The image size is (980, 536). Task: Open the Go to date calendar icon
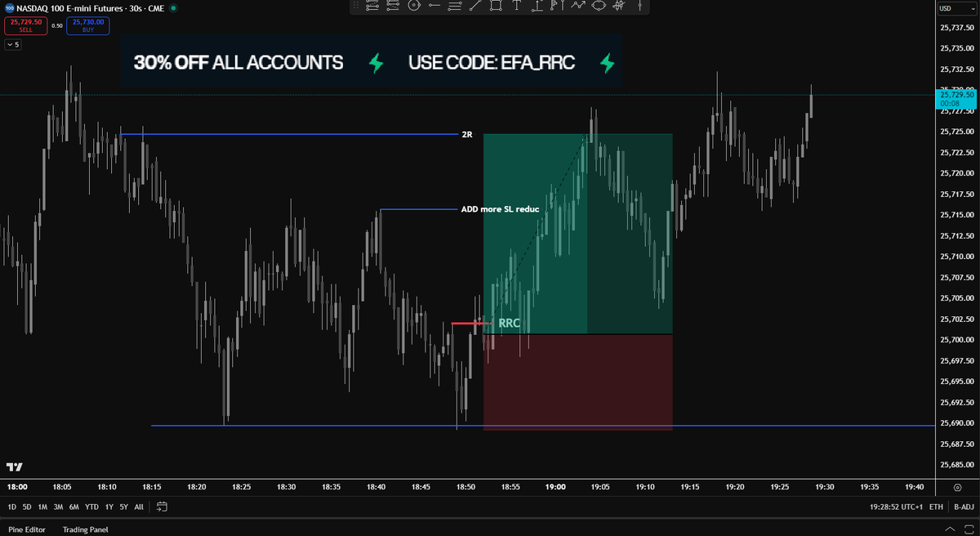click(162, 507)
